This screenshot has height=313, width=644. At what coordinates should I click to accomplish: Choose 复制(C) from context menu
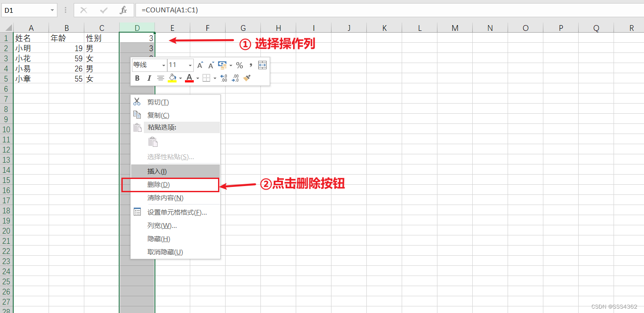coord(175,116)
